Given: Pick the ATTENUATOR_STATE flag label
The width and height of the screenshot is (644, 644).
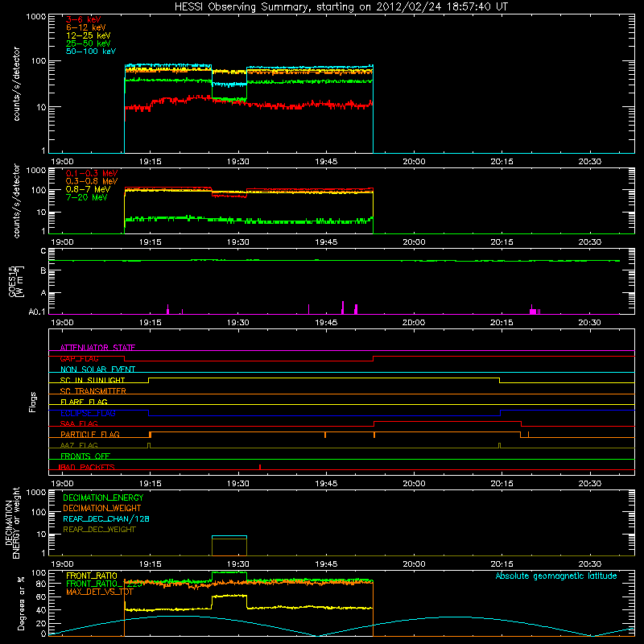Looking at the screenshot, I should [x=97, y=348].
